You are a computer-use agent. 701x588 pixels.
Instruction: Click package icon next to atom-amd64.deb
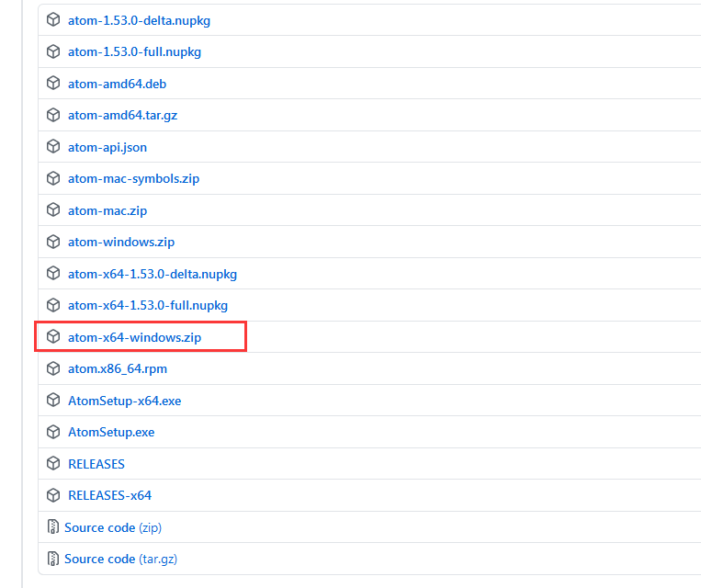tap(53, 84)
